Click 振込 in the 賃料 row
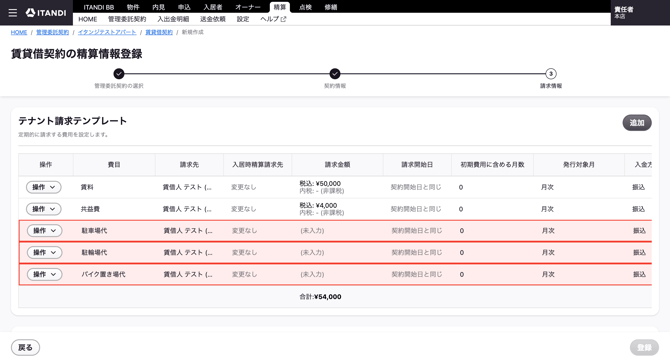Viewport: 670px width, 363px height. (639, 187)
